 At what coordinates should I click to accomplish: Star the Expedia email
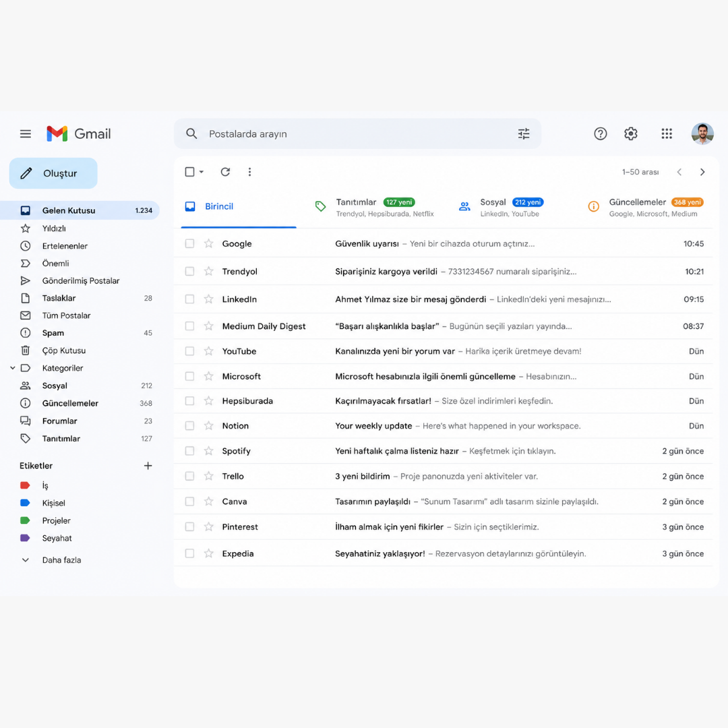point(208,553)
